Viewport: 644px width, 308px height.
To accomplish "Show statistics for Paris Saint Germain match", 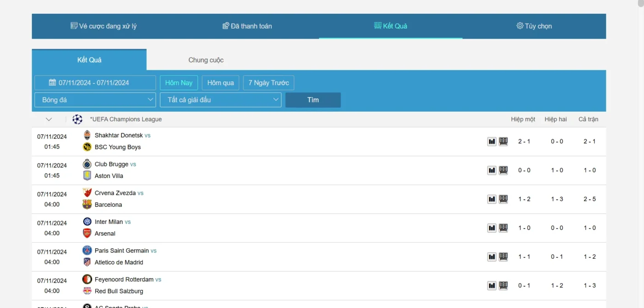I will coord(492,257).
